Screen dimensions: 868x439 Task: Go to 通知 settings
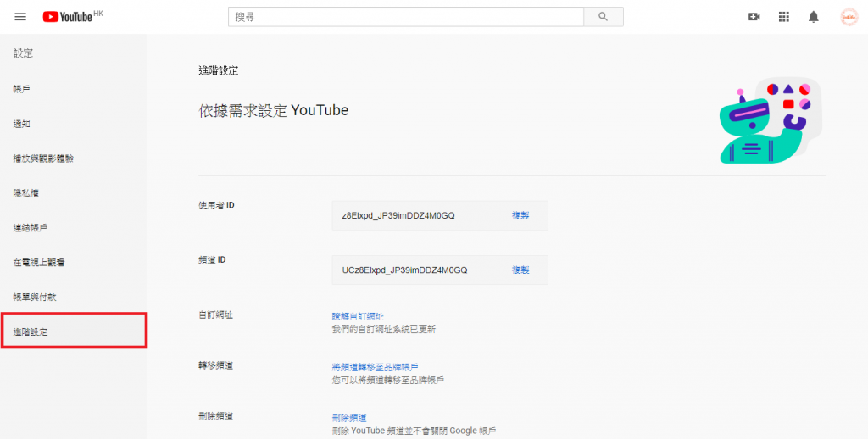(22, 124)
